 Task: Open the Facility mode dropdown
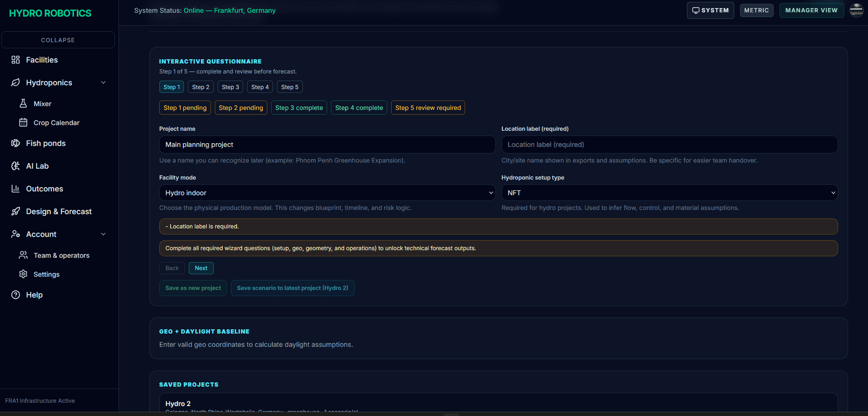[327, 193]
